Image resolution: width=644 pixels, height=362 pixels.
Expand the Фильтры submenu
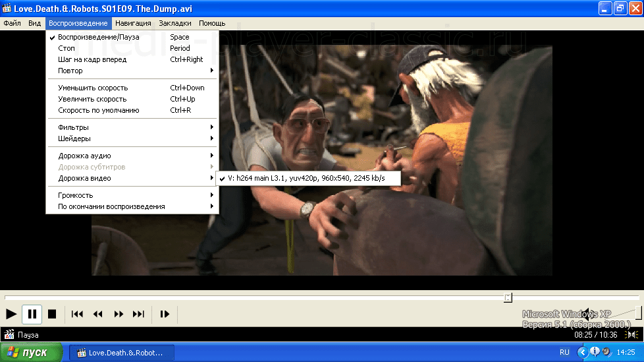[132, 127]
